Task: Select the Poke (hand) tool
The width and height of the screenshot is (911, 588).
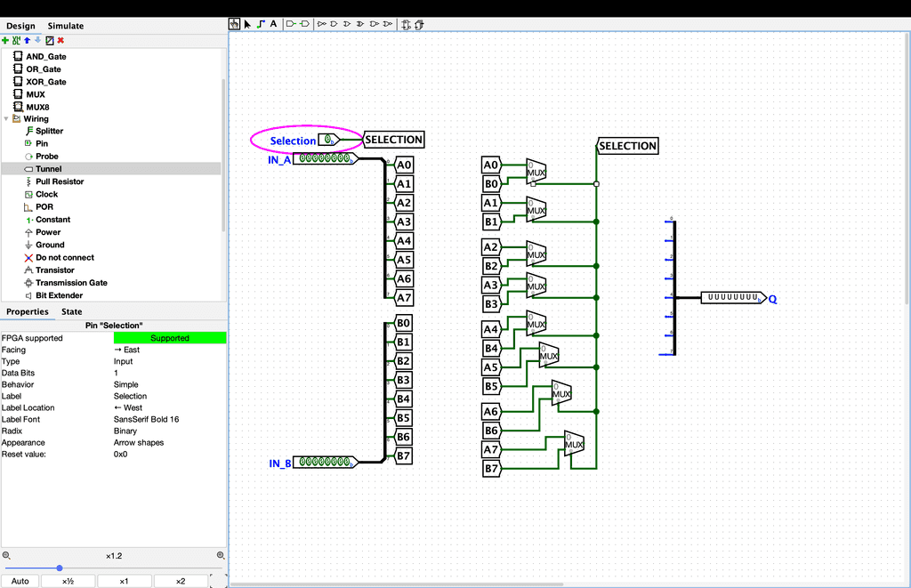Action: [x=235, y=24]
